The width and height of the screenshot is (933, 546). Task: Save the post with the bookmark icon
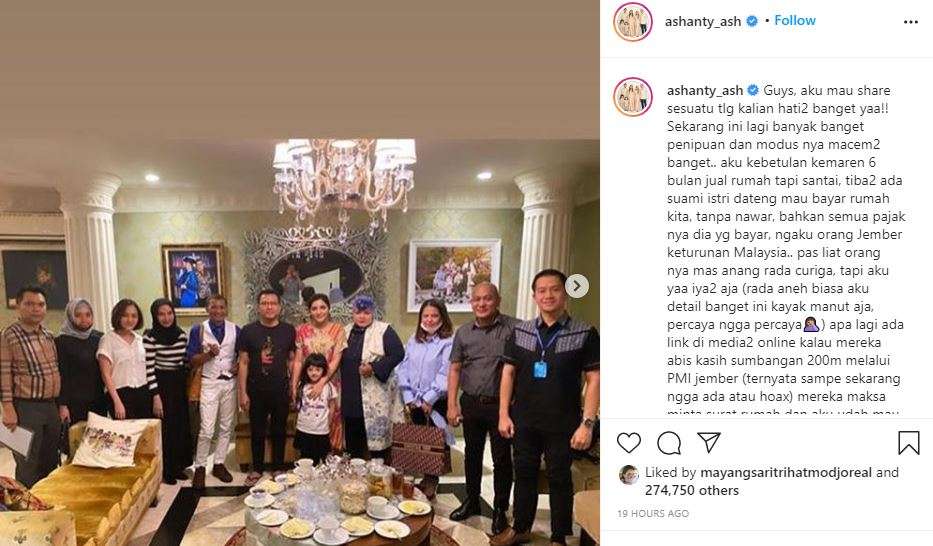[x=909, y=443]
